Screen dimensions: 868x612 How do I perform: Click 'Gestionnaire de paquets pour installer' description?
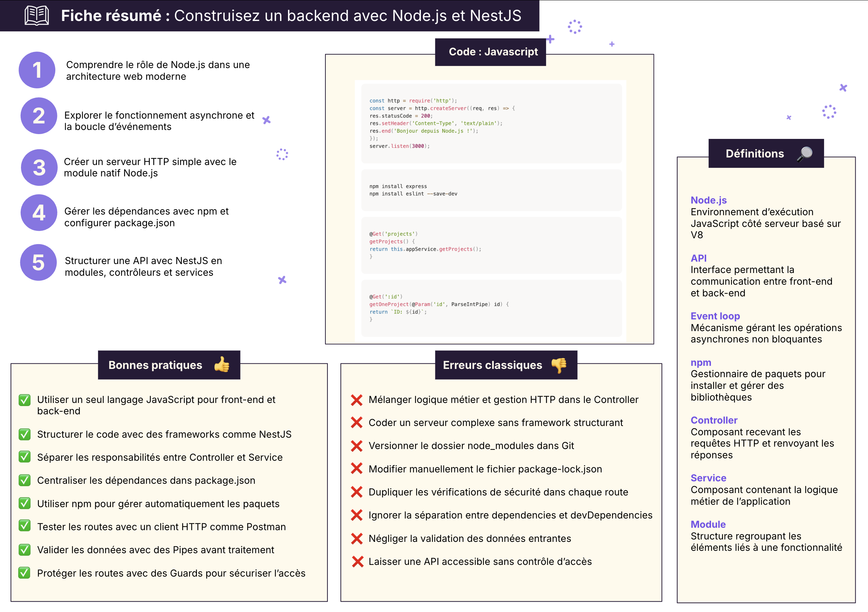click(x=758, y=385)
